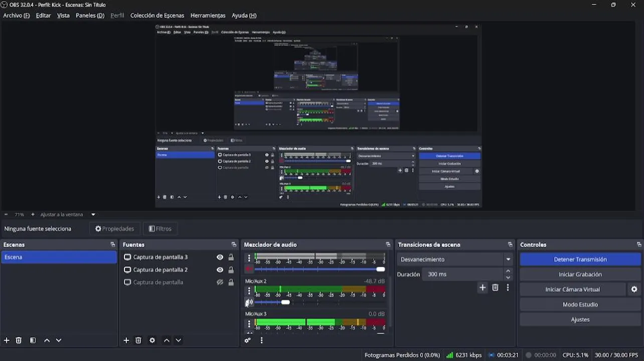Viewport: 644px width, 361px height.
Task: Click Iniciar Grabación button
Action: coord(580,274)
